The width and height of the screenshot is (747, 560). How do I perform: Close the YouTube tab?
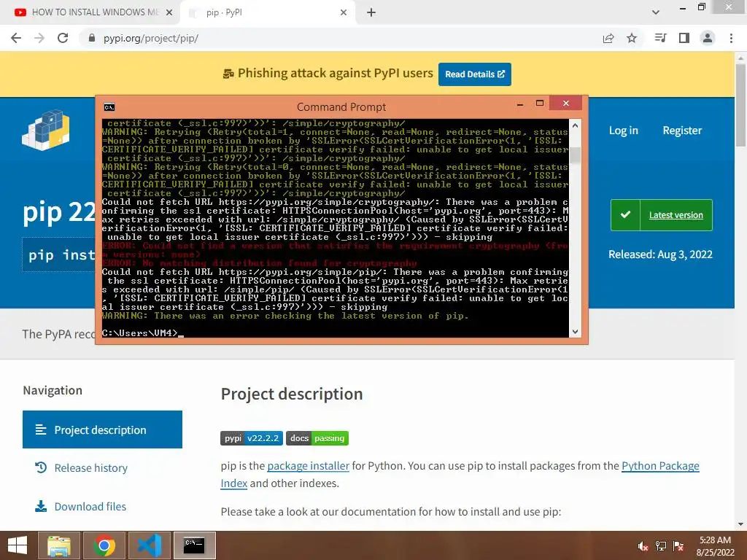point(169,12)
